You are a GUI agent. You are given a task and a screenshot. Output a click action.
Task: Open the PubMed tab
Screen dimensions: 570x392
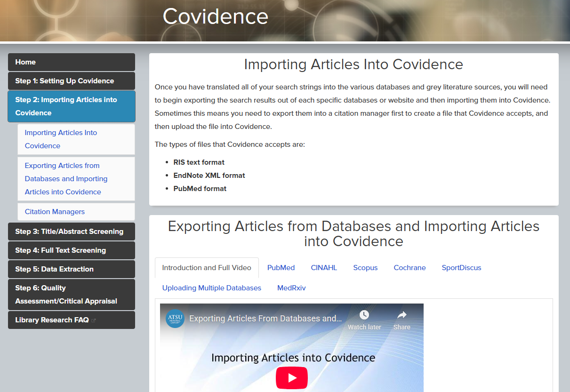click(281, 268)
